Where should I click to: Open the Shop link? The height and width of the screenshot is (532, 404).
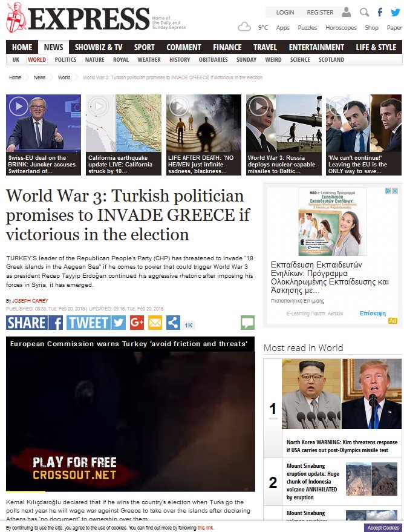click(x=371, y=27)
